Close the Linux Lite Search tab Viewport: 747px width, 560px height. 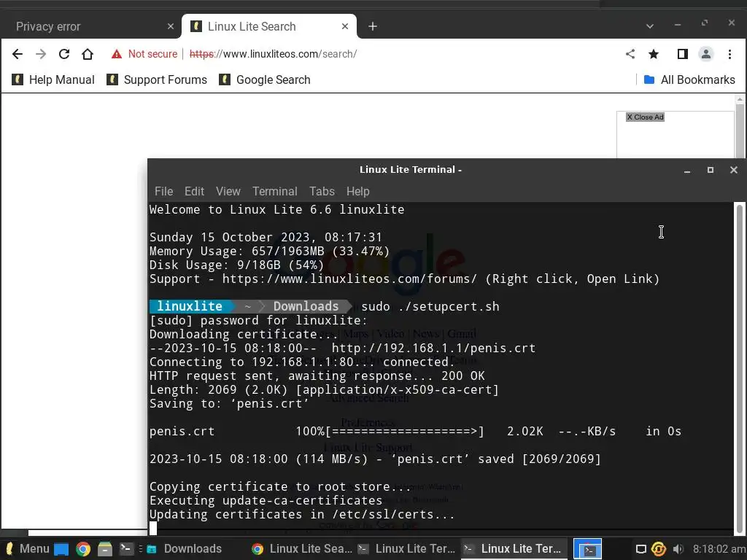[345, 27]
